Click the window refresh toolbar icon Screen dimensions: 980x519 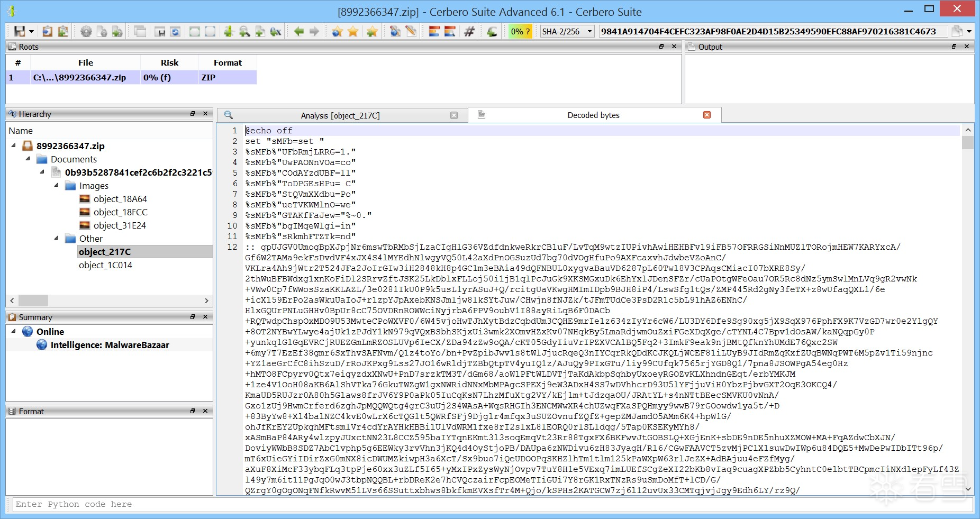pos(175,32)
